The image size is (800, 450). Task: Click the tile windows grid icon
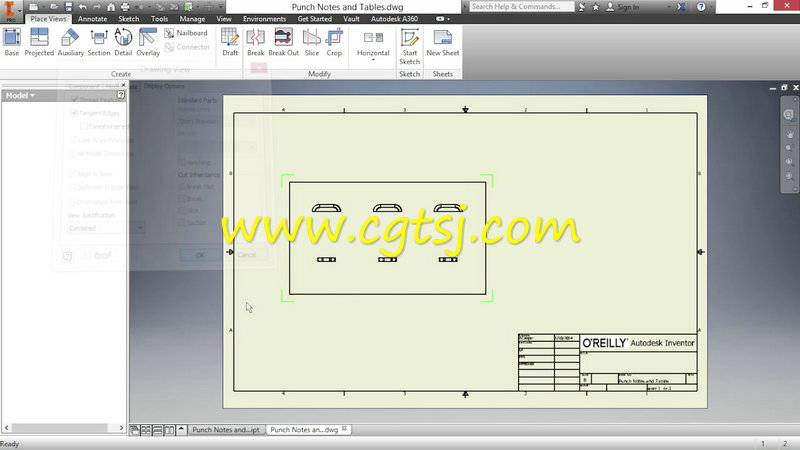click(x=146, y=430)
